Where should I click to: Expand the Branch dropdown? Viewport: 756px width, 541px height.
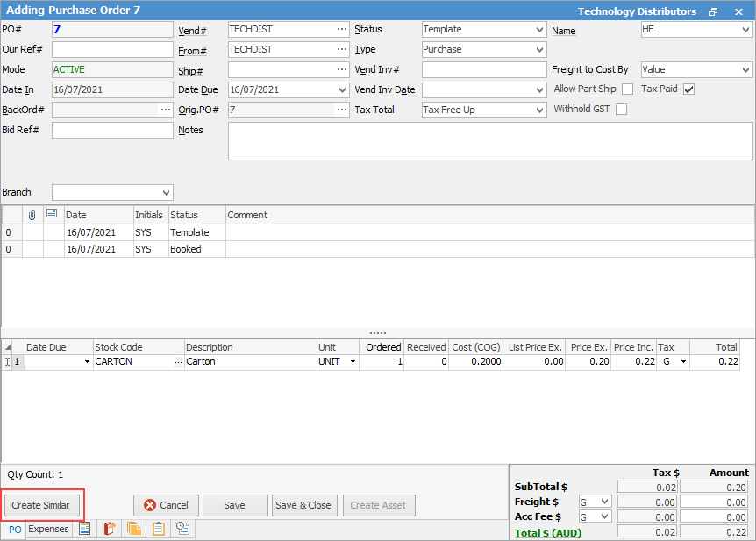(166, 193)
